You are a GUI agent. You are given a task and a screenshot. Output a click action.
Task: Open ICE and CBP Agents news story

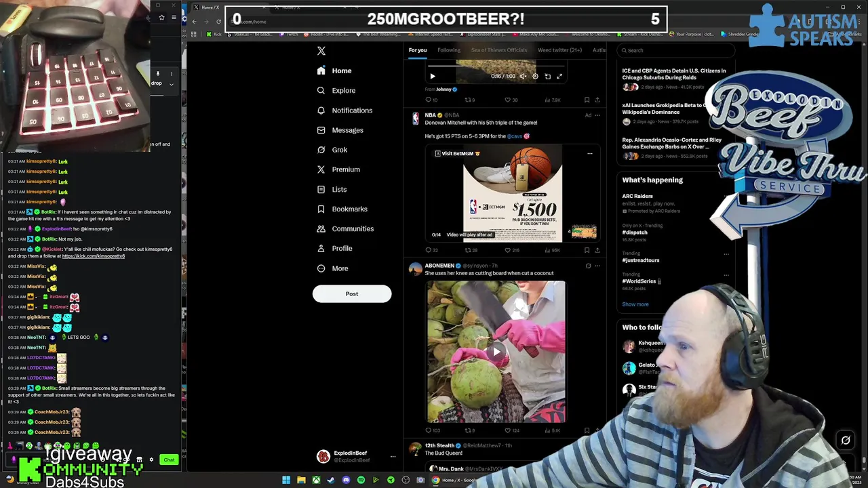click(674, 74)
